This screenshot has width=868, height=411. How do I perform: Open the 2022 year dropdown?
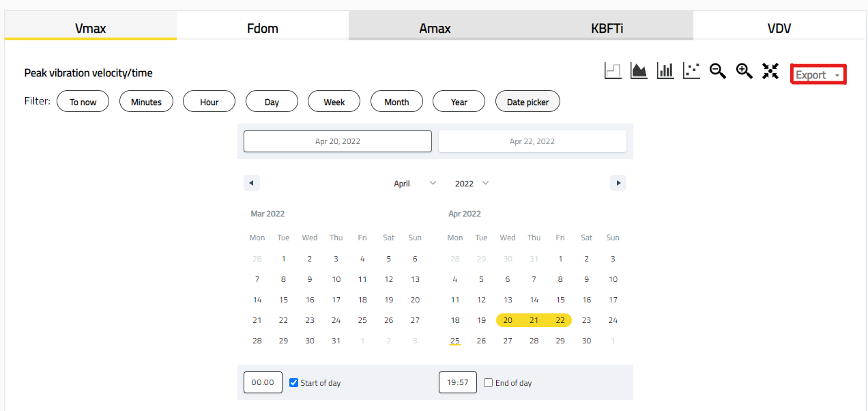point(472,183)
